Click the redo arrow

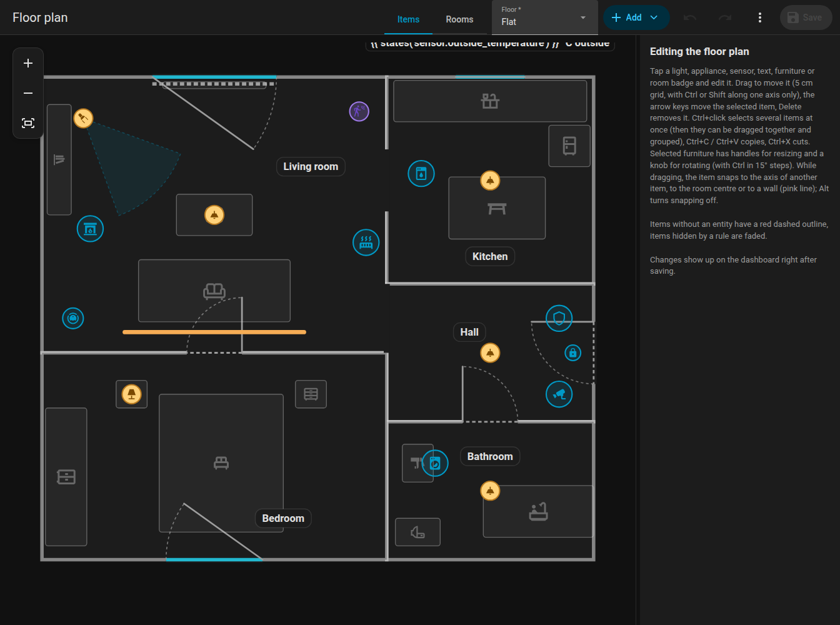[725, 17]
